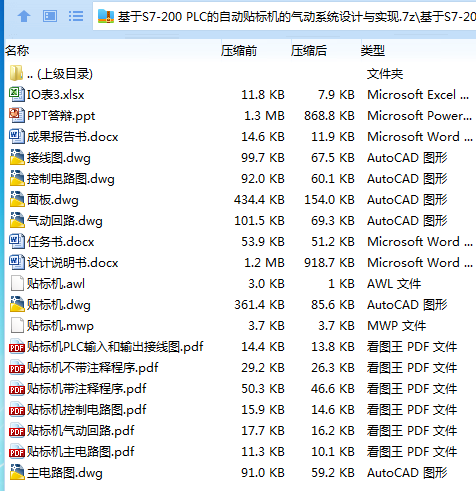476x491 pixels.
Task: Open parent folder icon (上级目录)
Action: tap(16, 73)
